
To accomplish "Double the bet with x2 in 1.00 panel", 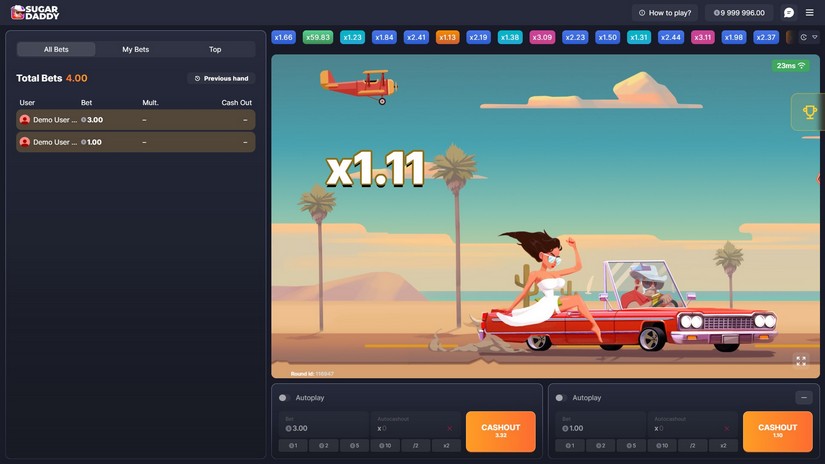I will [723, 446].
